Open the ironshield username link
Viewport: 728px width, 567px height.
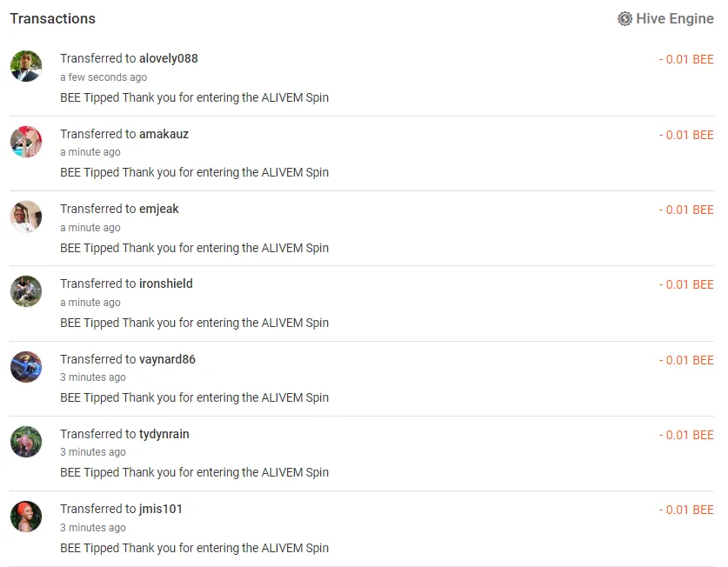pyautogui.click(x=166, y=283)
